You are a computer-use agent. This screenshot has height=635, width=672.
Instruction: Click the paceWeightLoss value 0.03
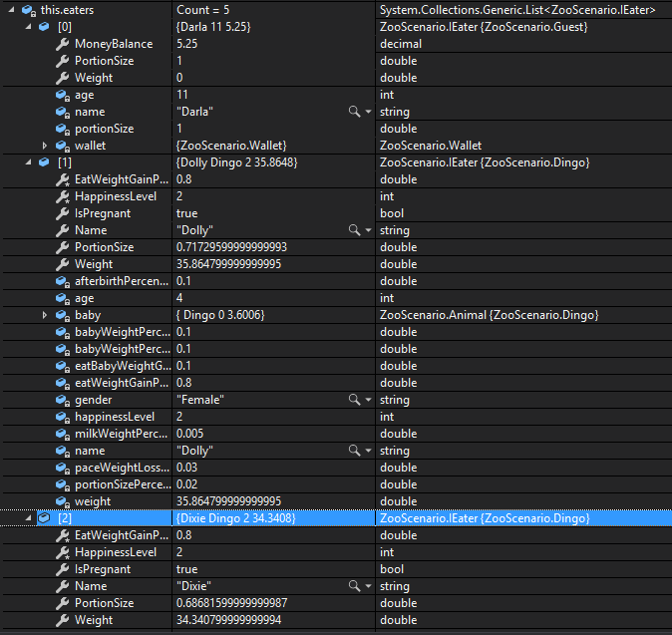point(186,468)
